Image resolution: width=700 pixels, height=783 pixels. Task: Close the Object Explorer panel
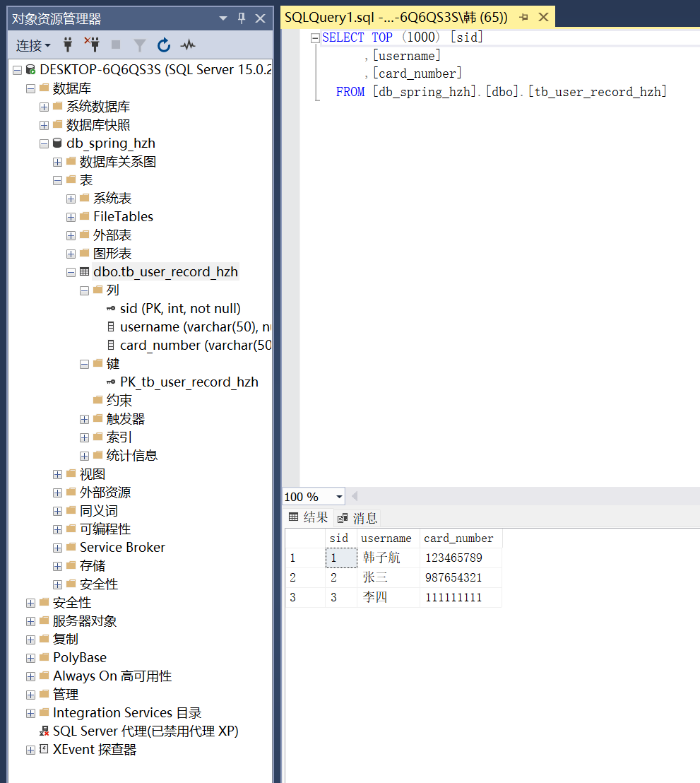[260, 18]
